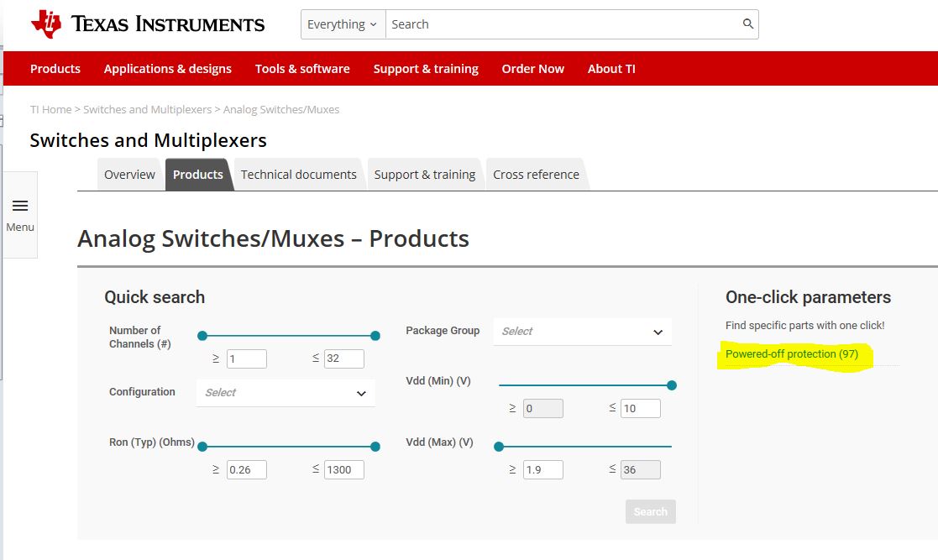Click Ron (Typ) maximum field showing 1300
Image resolution: width=938 pixels, height=560 pixels.
coord(344,469)
